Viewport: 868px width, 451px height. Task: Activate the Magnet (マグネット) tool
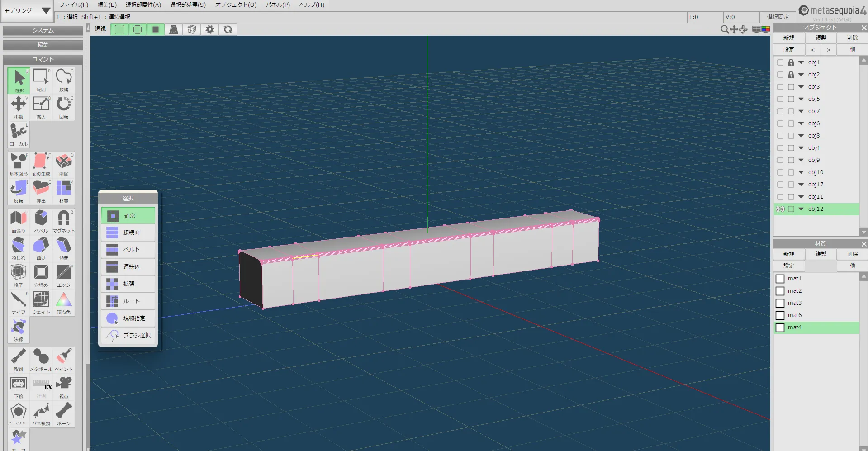(x=63, y=220)
